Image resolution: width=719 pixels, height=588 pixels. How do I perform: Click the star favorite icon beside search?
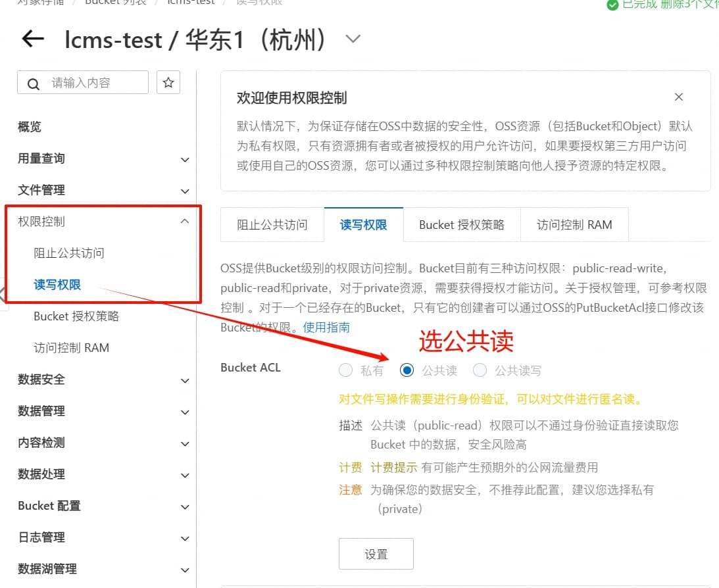(x=168, y=82)
